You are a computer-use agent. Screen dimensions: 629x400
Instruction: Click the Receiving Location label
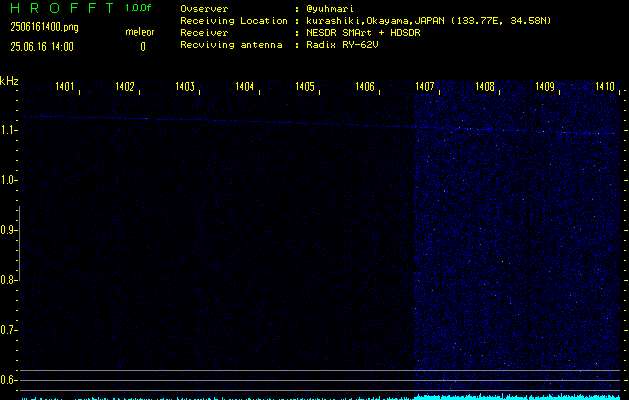coord(234,21)
